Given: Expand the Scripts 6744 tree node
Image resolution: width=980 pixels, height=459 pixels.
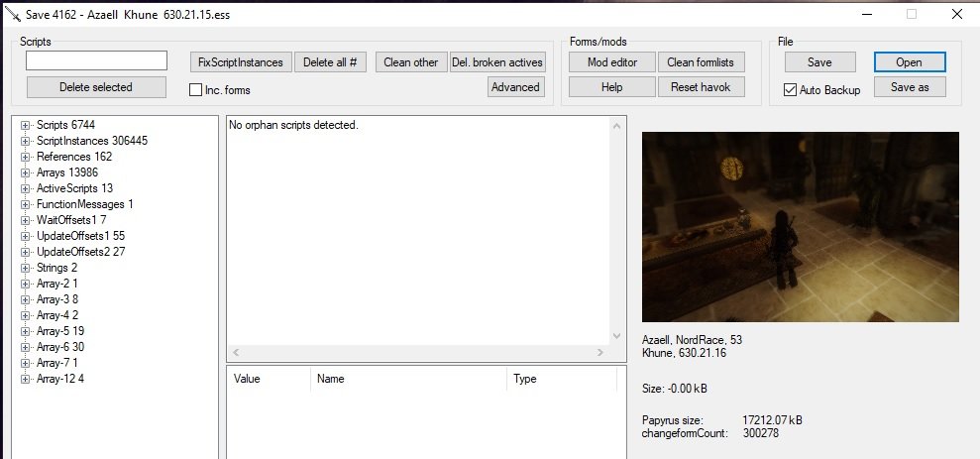Looking at the screenshot, I should (25, 125).
